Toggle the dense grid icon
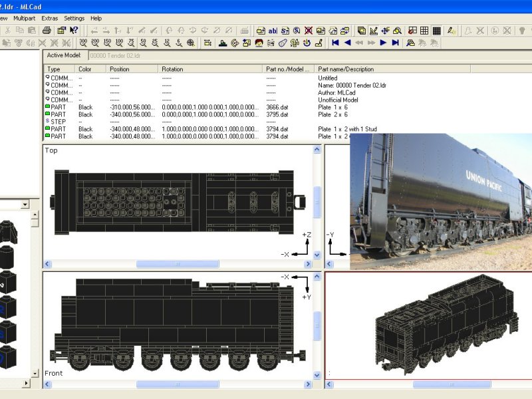 click(x=437, y=31)
